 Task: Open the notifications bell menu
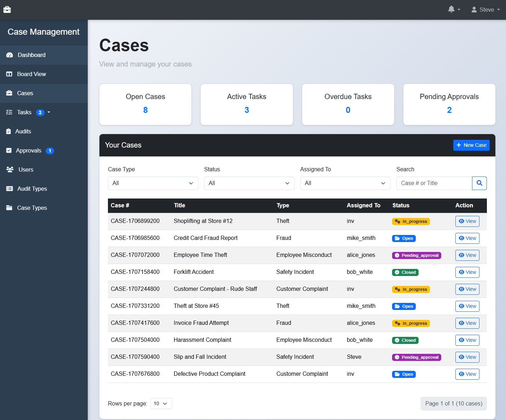[454, 10]
